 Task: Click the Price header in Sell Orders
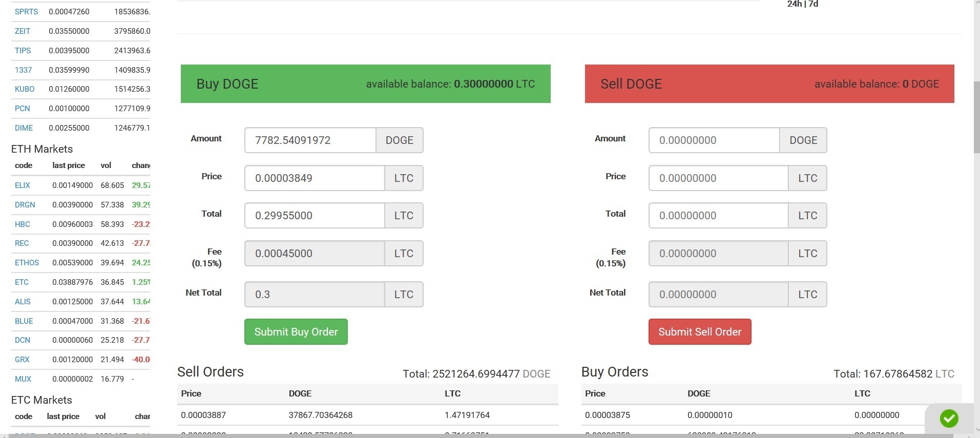tap(191, 393)
